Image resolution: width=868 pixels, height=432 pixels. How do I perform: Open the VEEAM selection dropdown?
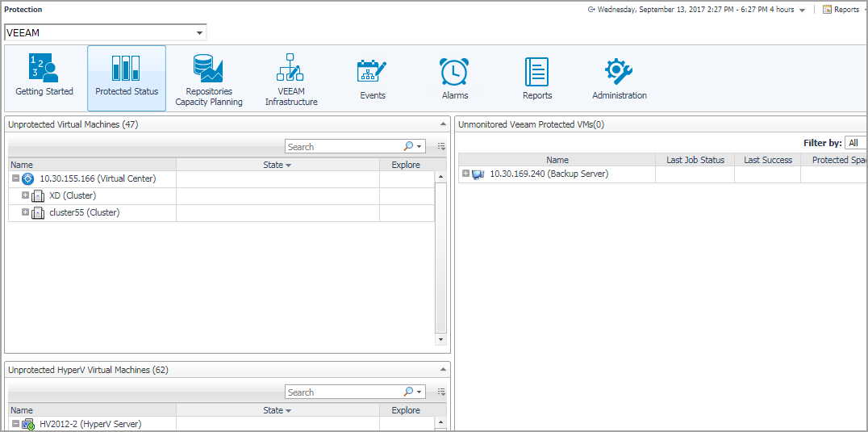(199, 33)
